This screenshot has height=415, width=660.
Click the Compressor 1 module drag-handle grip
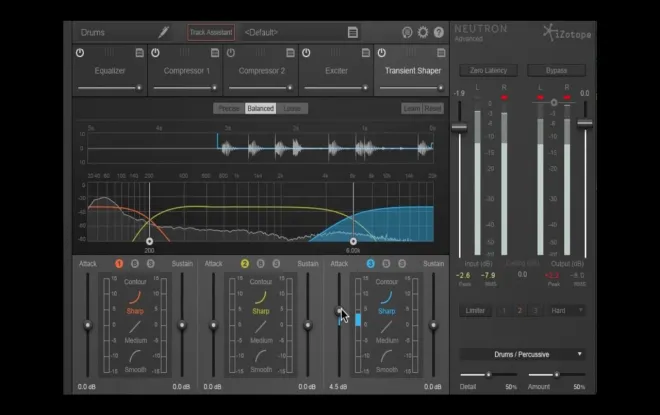[x=184, y=52]
